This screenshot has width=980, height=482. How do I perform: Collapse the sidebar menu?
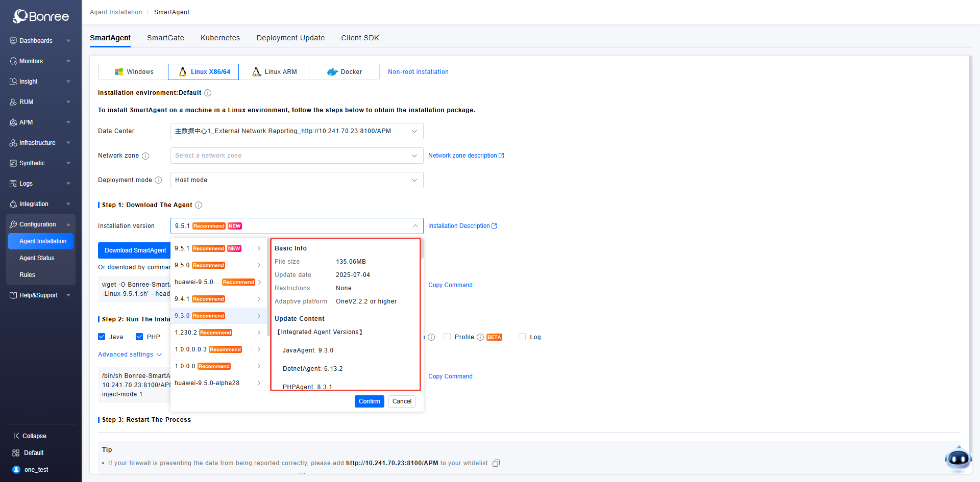[30, 436]
